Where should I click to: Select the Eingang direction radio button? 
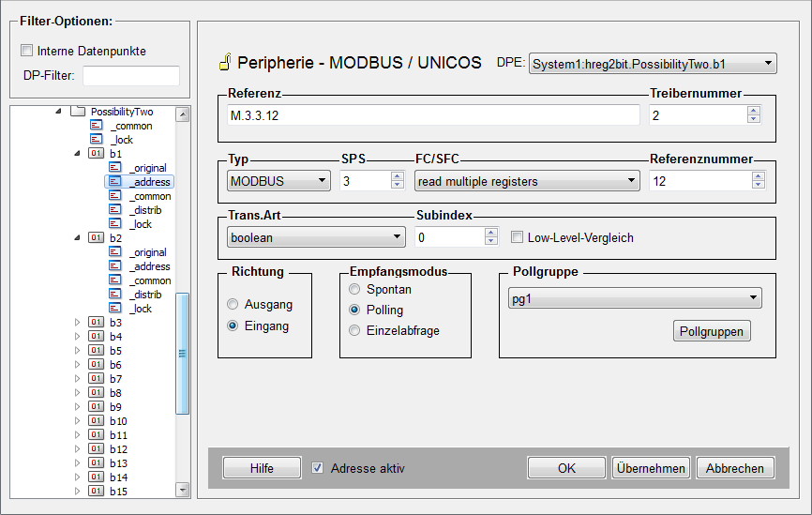[233, 326]
